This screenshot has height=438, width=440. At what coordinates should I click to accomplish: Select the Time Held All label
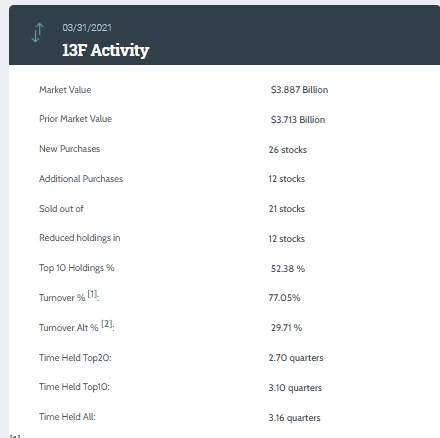pos(67,417)
